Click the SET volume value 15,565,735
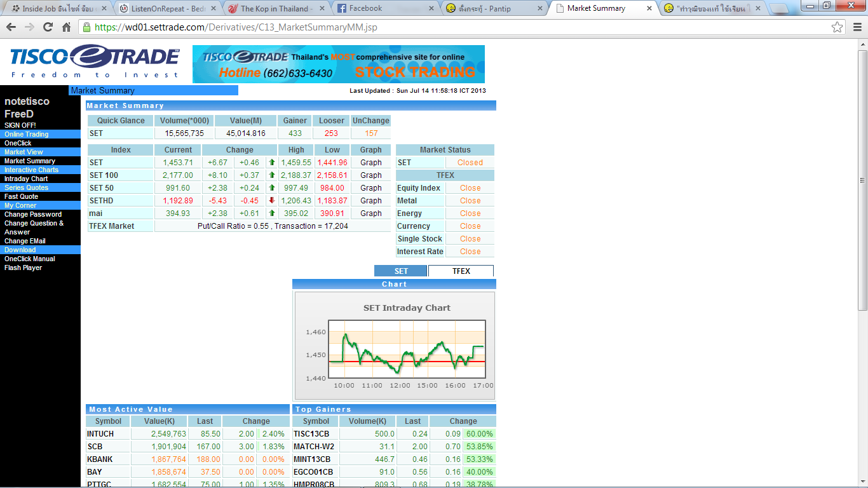Image resolution: width=868 pixels, height=488 pixels. pos(184,133)
